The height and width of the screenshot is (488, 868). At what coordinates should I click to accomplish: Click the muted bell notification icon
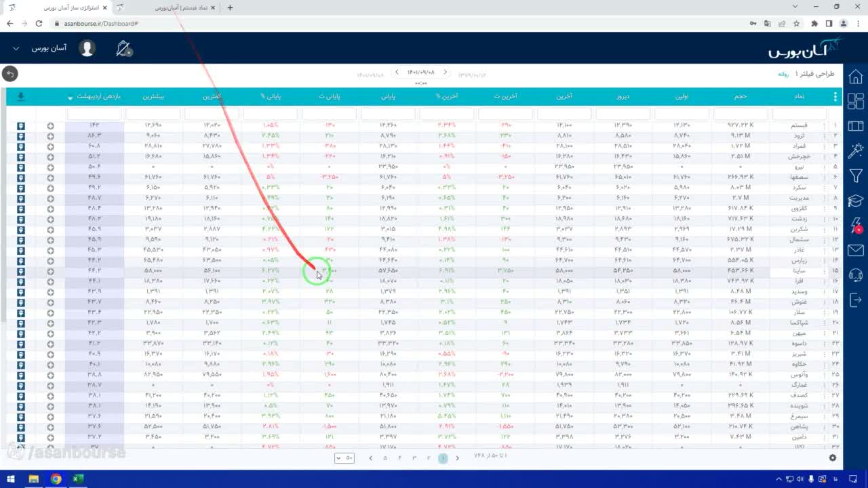click(123, 48)
